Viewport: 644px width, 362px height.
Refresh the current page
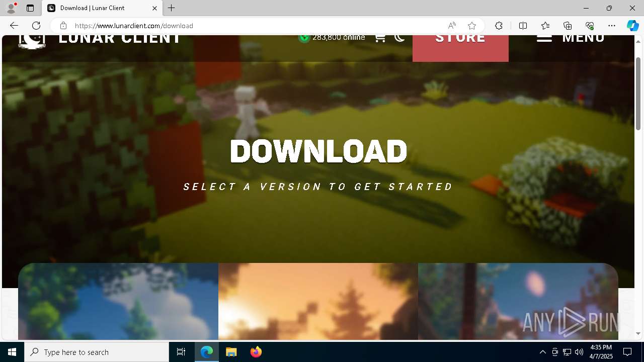36,26
